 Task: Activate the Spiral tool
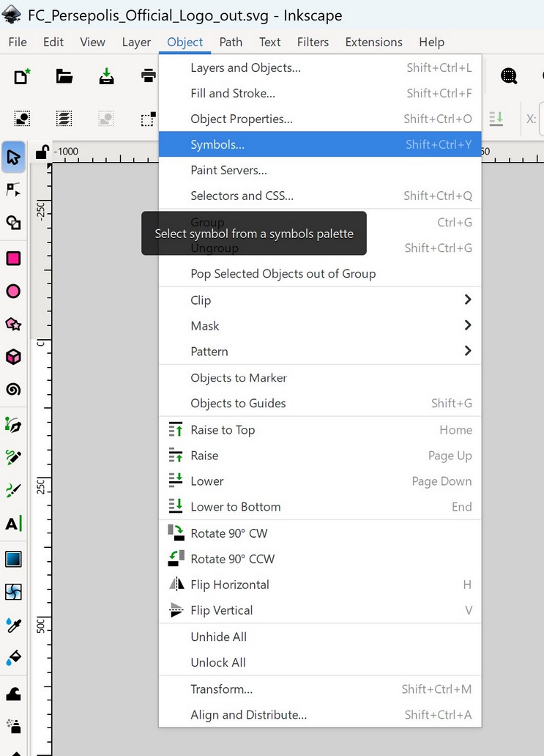click(x=13, y=389)
